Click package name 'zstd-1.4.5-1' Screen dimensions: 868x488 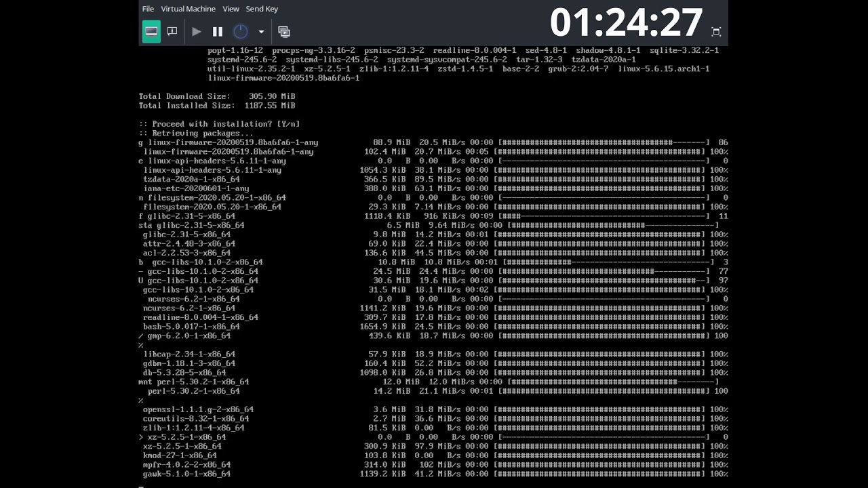coord(465,68)
